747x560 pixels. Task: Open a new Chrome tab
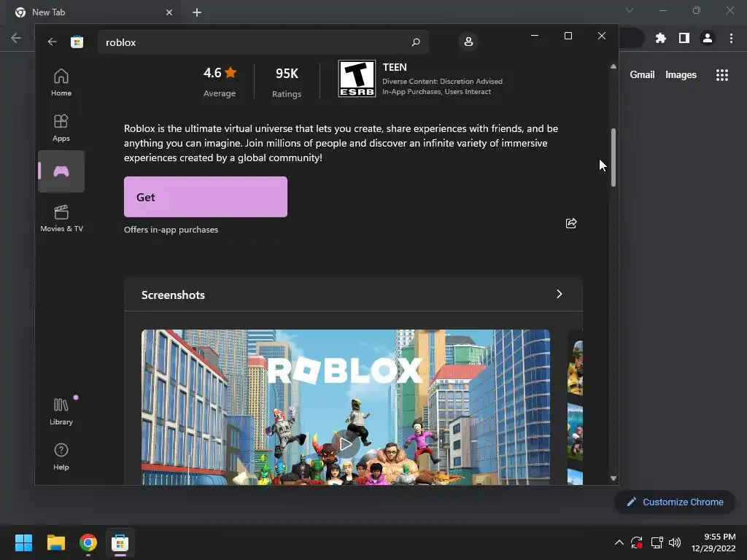(197, 12)
